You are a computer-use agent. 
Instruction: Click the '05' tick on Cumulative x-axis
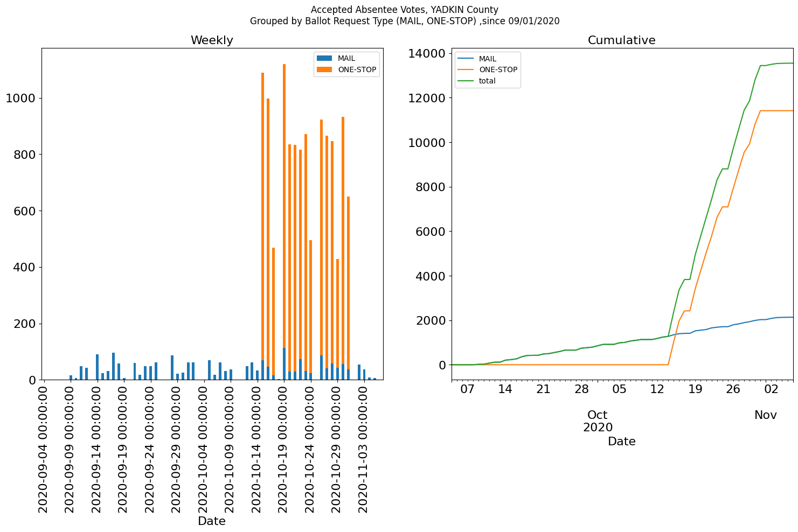coord(620,389)
